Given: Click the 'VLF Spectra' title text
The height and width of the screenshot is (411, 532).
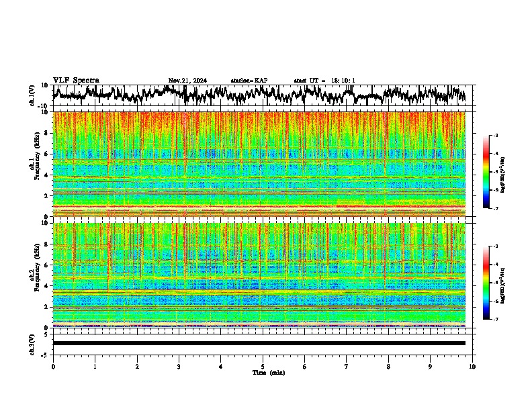Looking at the screenshot, I should [76, 81].
